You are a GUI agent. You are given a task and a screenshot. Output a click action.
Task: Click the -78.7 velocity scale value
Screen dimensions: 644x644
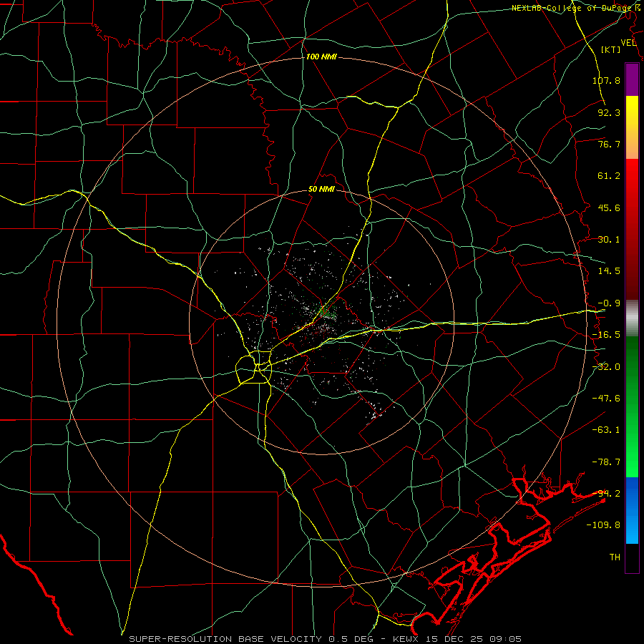(x=606, y=462)
